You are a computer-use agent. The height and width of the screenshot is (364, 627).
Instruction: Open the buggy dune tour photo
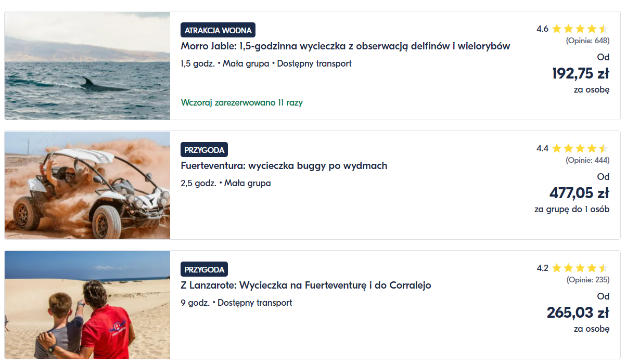(87, 185)
